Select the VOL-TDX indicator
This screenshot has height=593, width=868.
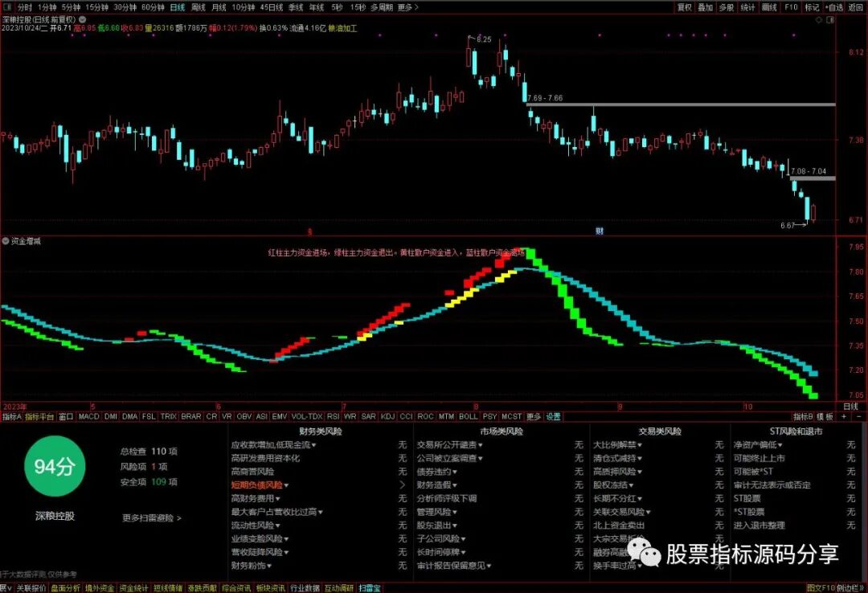[x=307, y=416]
